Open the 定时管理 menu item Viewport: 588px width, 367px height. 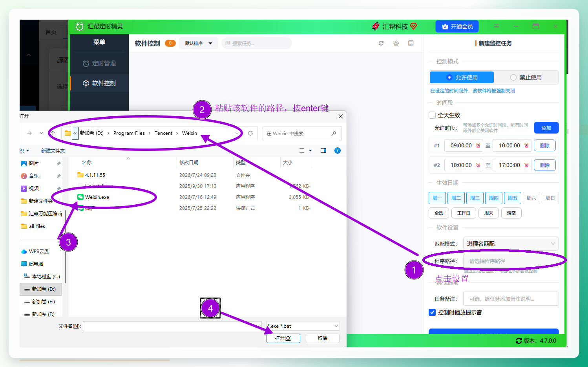click(x=99, y=63)
